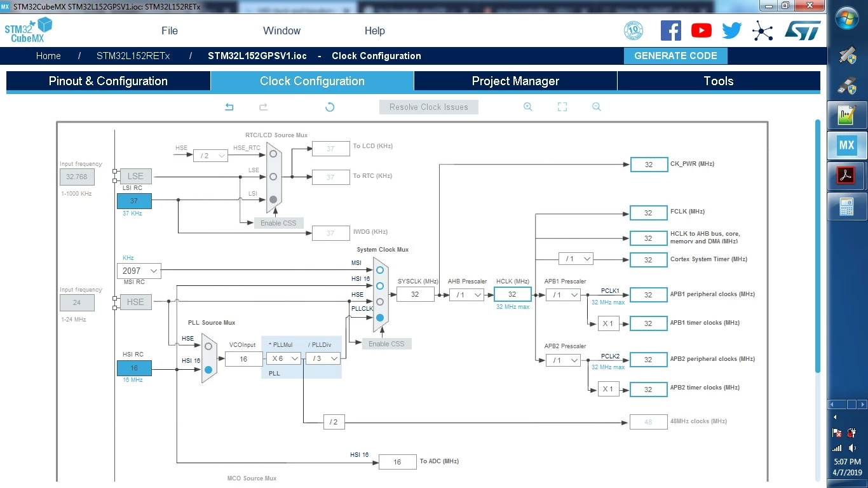This screenshot has width=868, height=488.
Task: Open the AHB Prescaler dropdown
Action: [466, 295]
